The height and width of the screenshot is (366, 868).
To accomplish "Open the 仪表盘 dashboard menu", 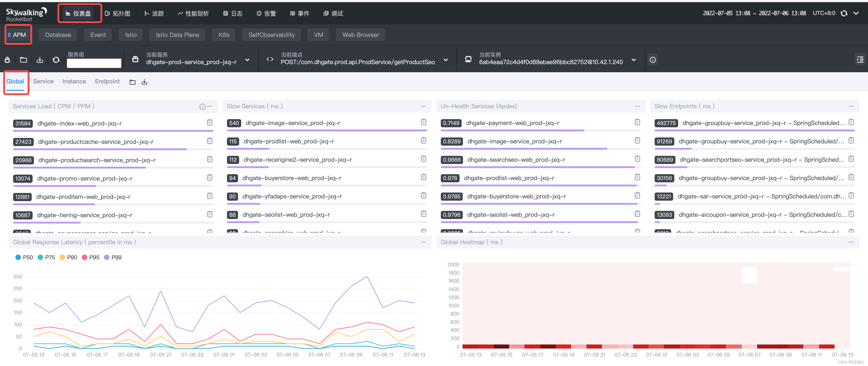I will [79, 14].
